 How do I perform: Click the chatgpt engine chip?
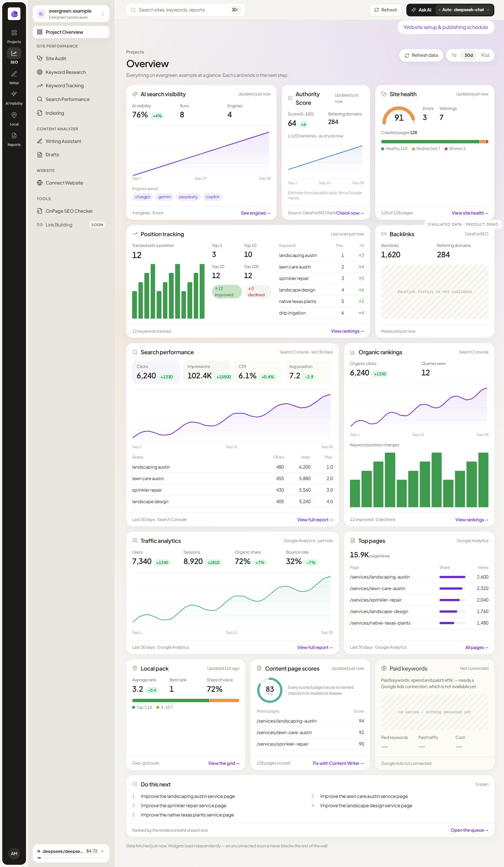[143, 197]
